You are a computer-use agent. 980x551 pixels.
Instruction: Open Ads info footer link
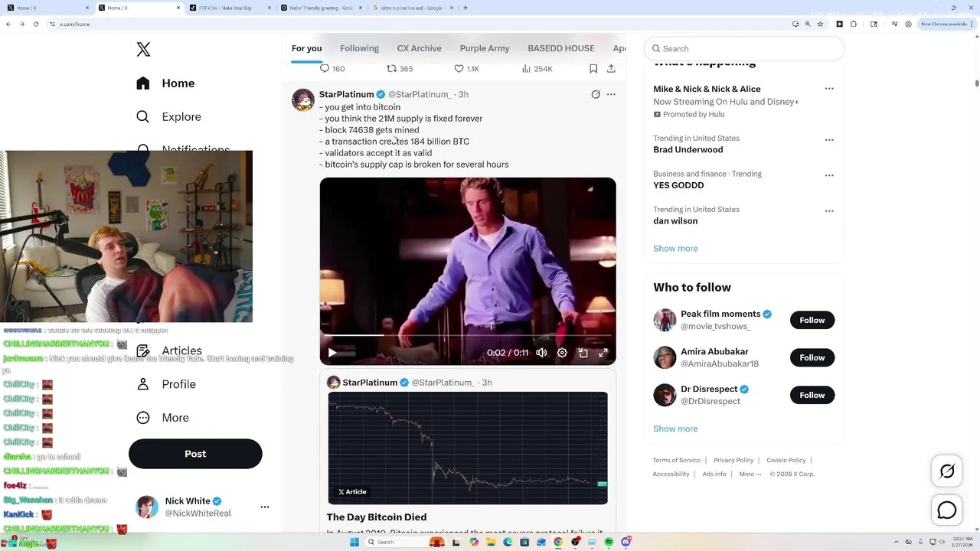click(714, 474)
